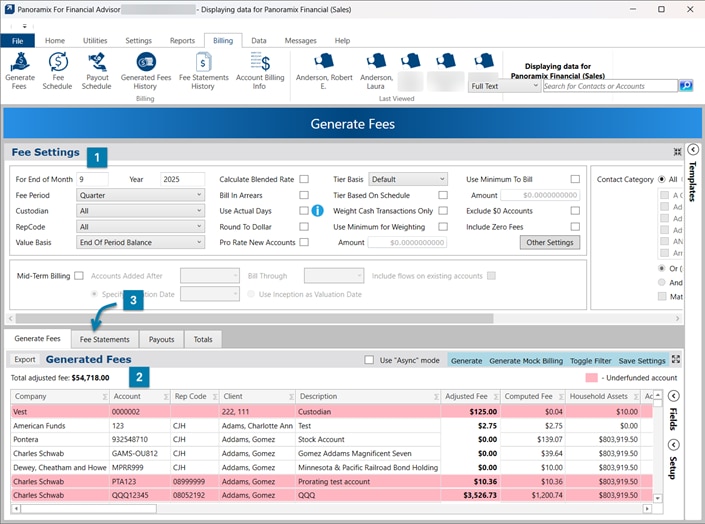Click the Generate Mock Billing button
Viewport: 705px width, 524px height.
tap(525, 360)
